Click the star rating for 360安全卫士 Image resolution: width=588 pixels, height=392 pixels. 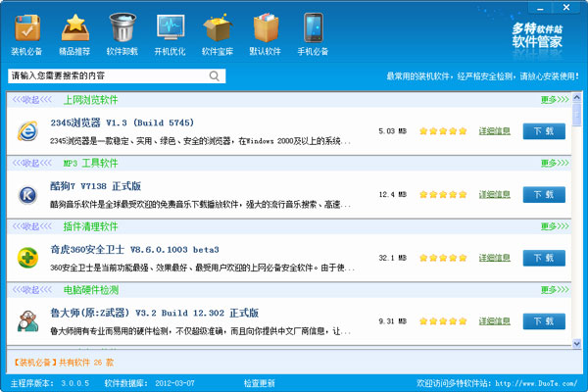point(443,258)
